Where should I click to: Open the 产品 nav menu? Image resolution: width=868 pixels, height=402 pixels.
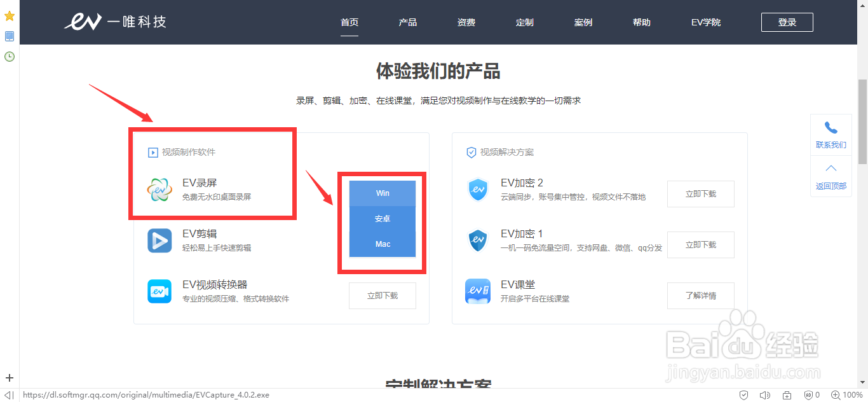click(408, 22)
